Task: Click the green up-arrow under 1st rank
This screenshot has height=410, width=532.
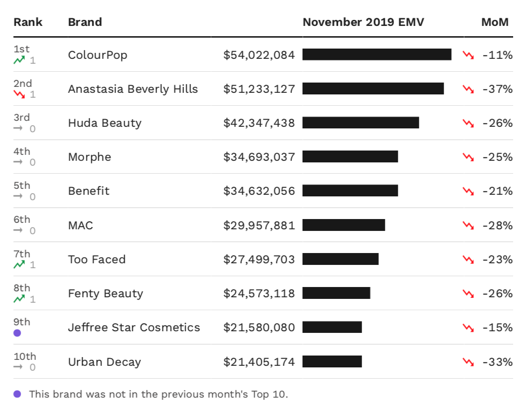Action: pos(19,60)
